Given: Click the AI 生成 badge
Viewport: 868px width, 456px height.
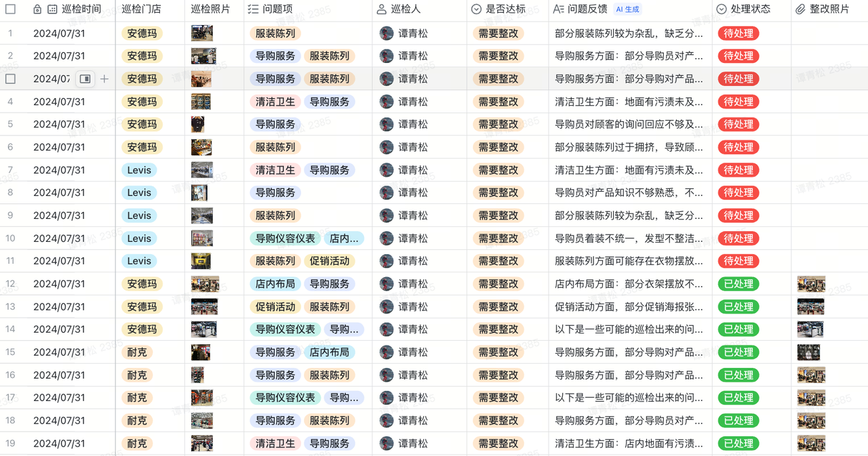Looking at the screenshot, I should coord(627,9).
